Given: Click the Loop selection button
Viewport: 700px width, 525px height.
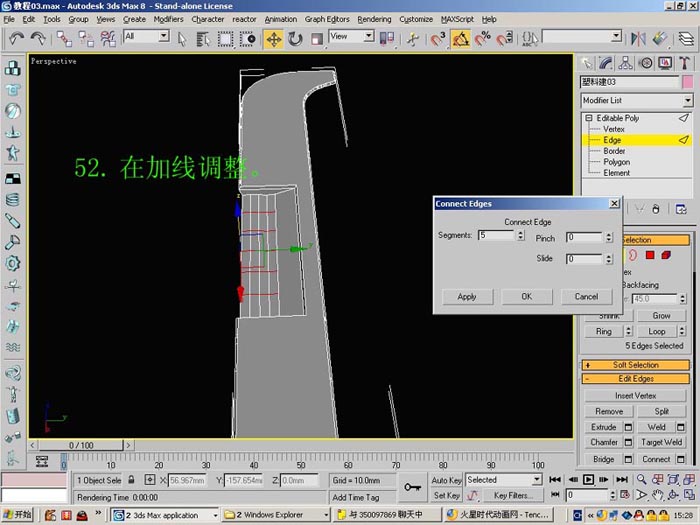Looking at the screenshot, I should pos(657,331).
